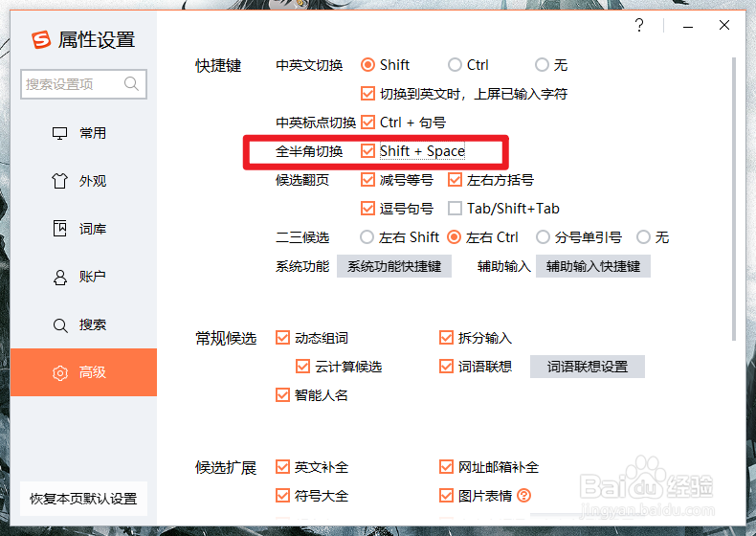Toggle 智能人名 checkbox
The height and width of the screenshot is (536, 756).
[282, 395]
